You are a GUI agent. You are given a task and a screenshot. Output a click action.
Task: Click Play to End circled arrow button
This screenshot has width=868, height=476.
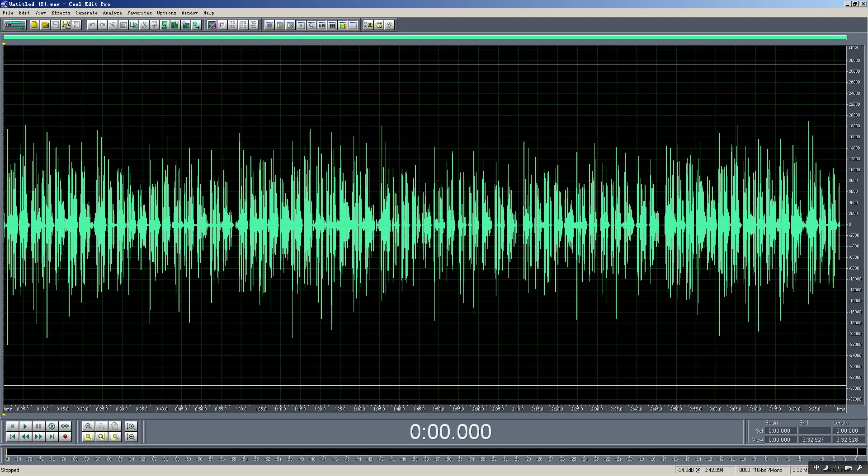(x=52, y=426)
